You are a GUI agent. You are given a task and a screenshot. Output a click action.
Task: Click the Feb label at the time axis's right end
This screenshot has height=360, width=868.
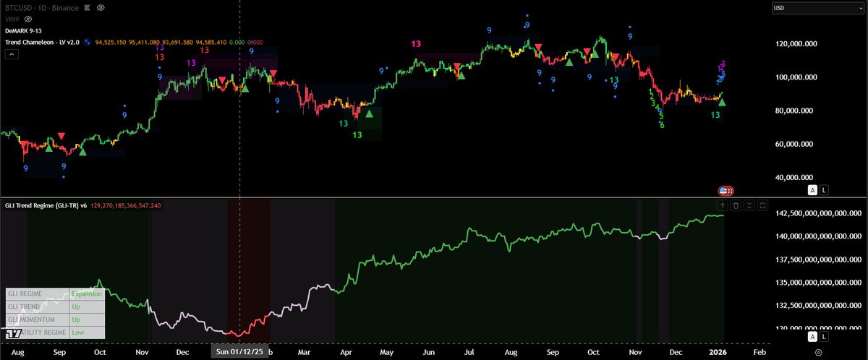point(759,351)
